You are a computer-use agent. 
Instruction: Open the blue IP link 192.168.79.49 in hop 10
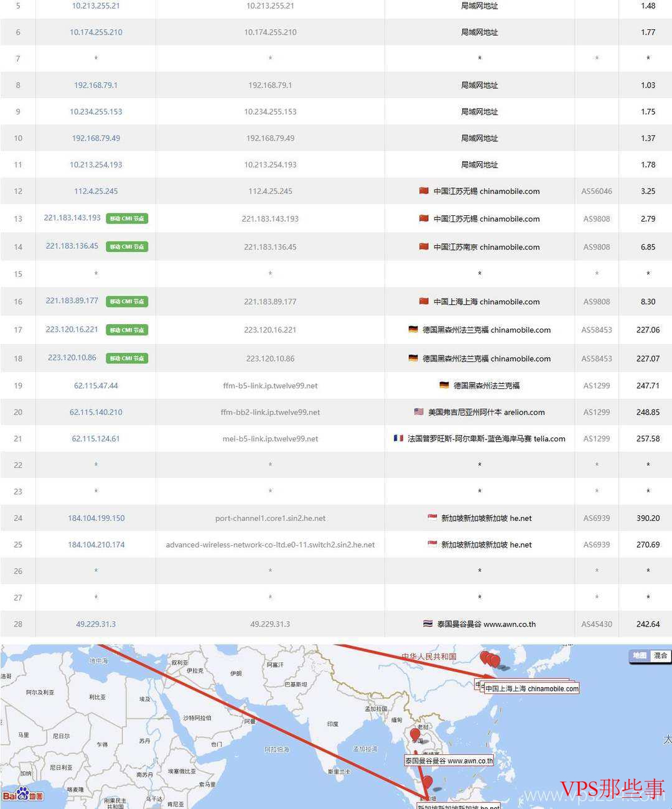[x=96, y=138]
